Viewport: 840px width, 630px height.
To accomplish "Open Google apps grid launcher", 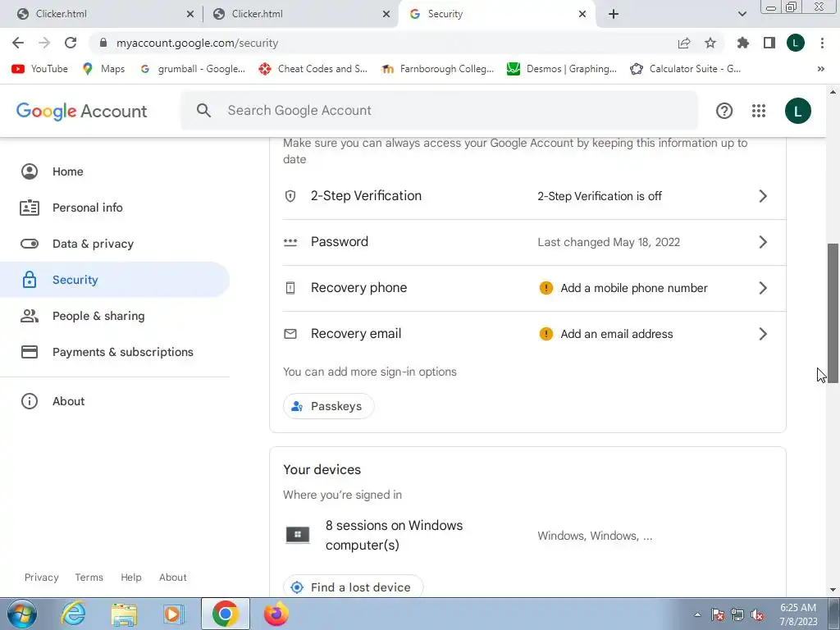I will point(759,111).
